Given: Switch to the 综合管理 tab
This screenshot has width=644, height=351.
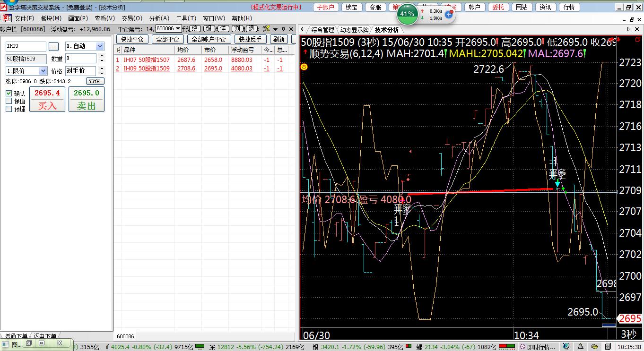Looking at the screenshot, I should 322,30.
